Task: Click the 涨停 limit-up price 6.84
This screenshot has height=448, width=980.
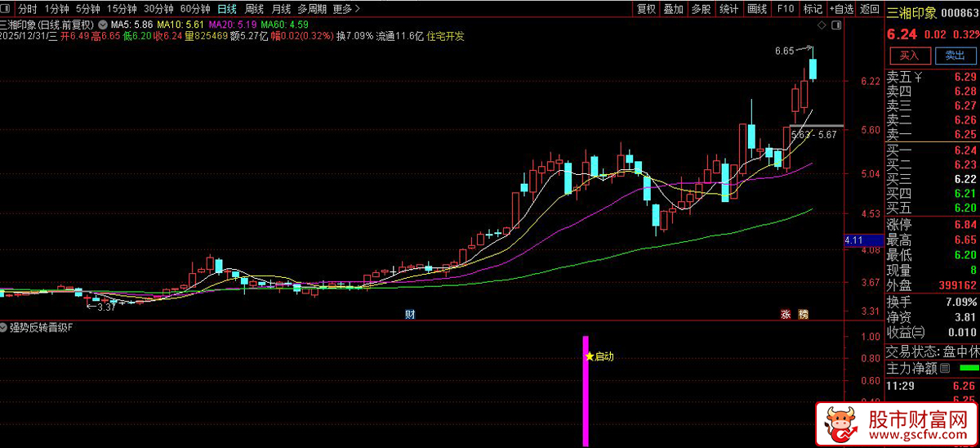Action: 964,225
